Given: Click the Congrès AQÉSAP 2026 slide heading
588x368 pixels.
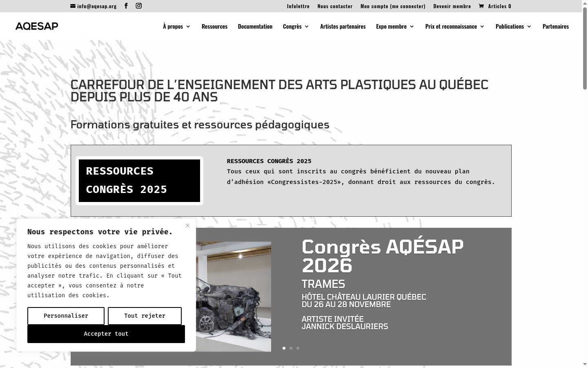Looking at the screenshot, I should 383,256.
